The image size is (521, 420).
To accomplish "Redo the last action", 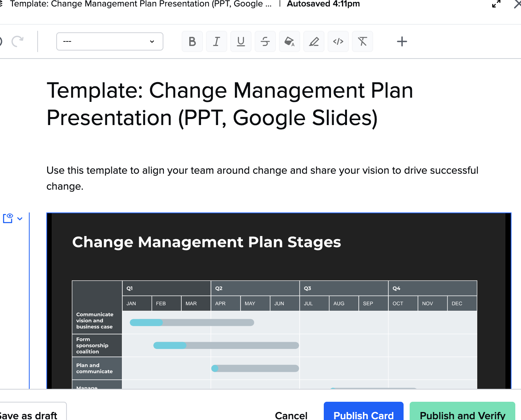I will click(17, 41).
